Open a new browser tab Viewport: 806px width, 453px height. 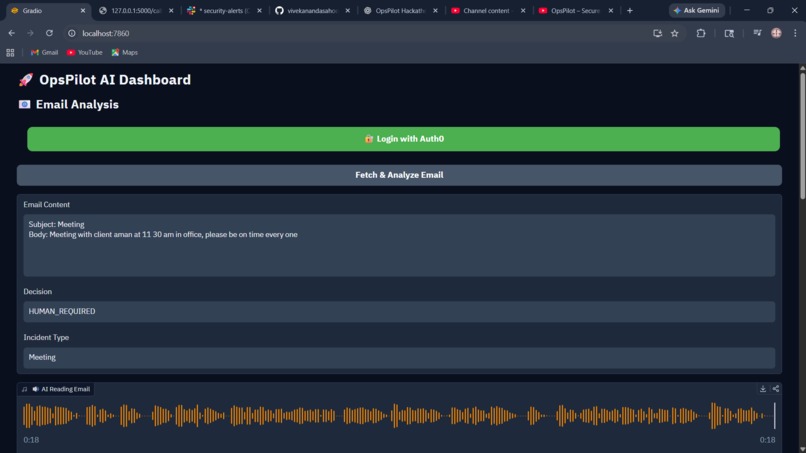click(630, 10)
